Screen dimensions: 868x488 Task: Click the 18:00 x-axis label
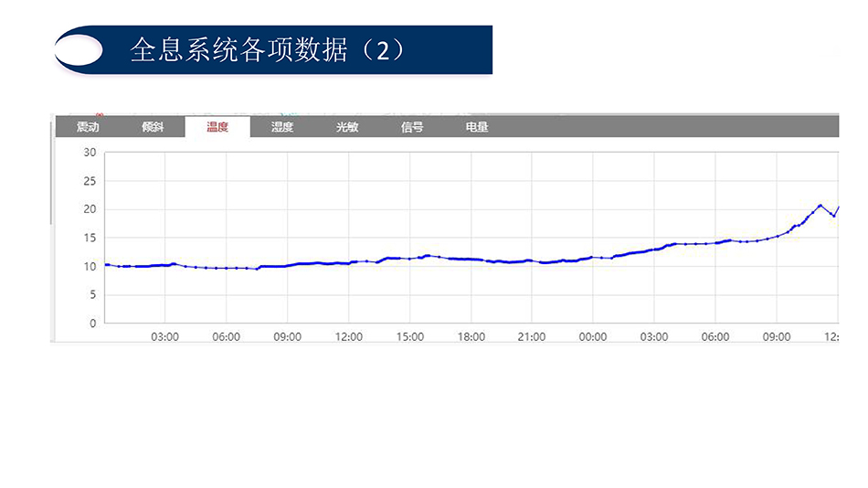pos(471,337)
